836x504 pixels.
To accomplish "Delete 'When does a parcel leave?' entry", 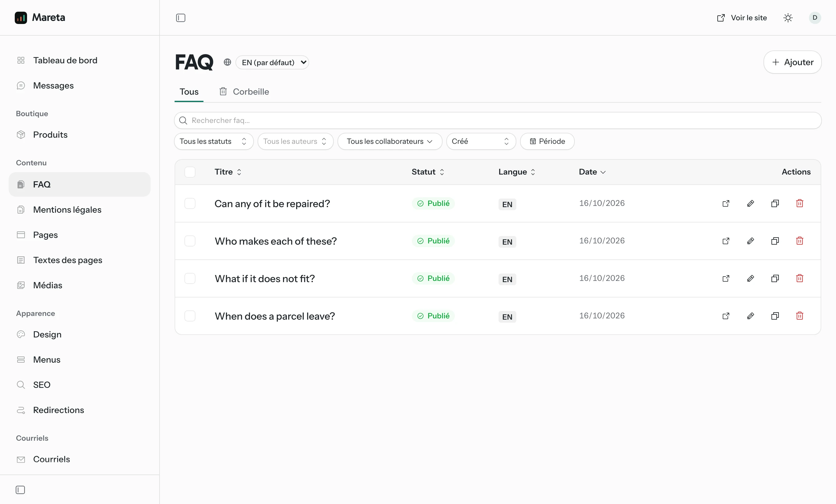I will point(800,316).
